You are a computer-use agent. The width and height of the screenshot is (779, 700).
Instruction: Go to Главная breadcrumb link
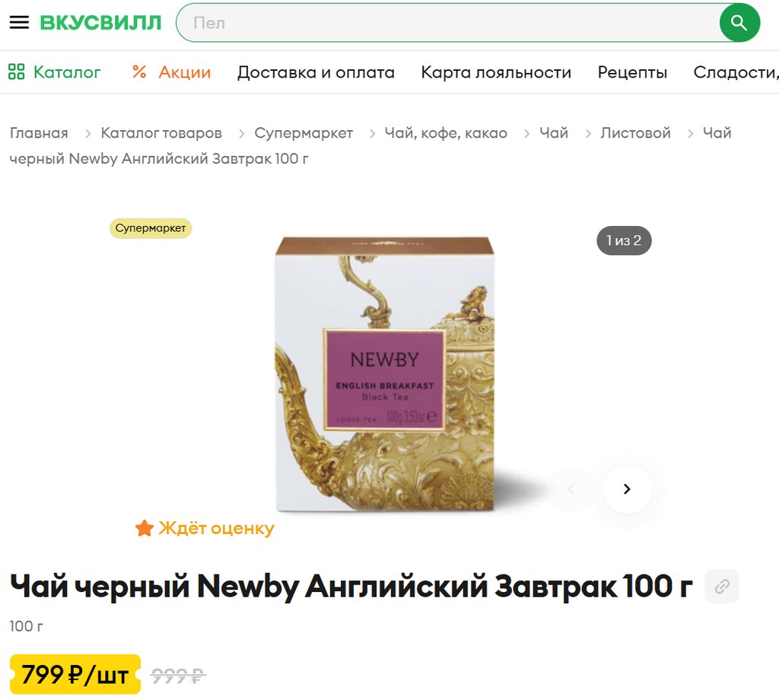pyautogui.click(x=39, y=133)
